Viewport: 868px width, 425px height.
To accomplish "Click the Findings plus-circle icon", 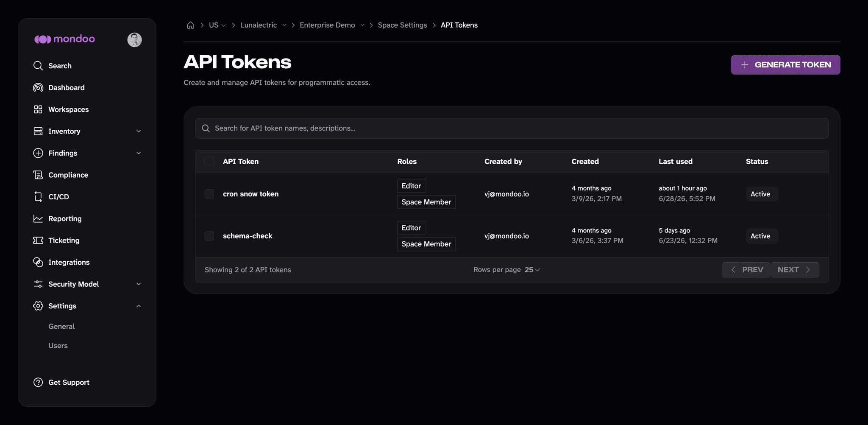I will click(x=38, y=153).
